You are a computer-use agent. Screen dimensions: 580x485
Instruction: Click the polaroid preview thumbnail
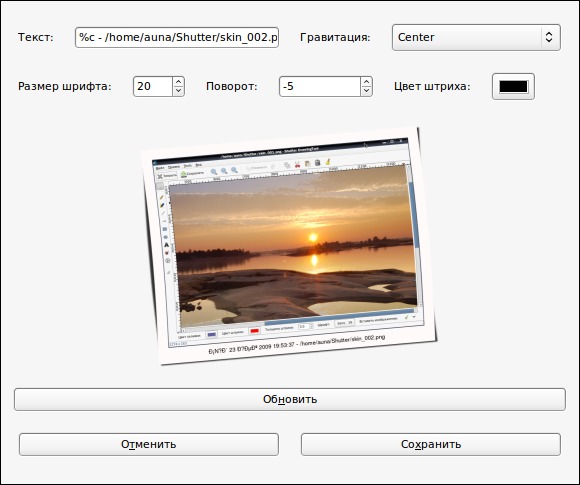pos(289,246)
